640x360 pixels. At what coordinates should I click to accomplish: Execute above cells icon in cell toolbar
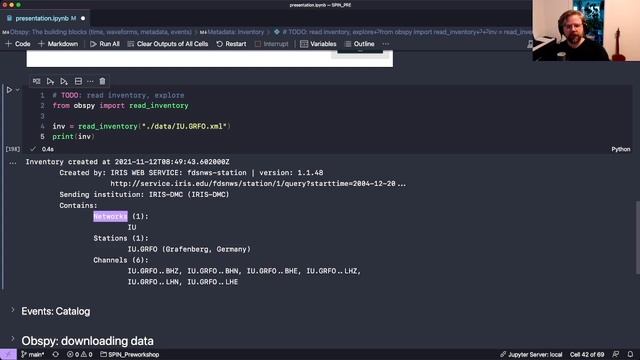pos(50,81)
